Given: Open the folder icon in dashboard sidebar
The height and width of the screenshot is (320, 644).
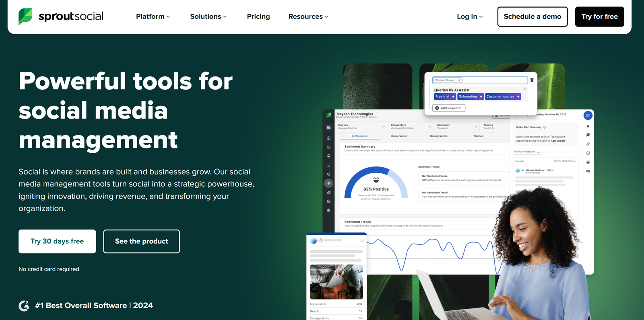Looking at the screenshot, I should tap(328, 127).
